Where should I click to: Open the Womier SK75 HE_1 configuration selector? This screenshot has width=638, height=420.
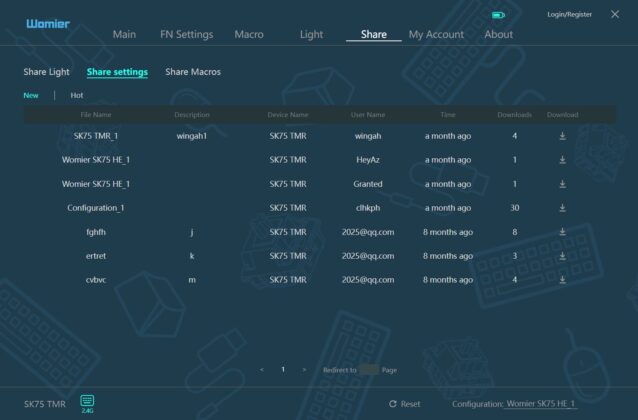click(x=540, y=404)
